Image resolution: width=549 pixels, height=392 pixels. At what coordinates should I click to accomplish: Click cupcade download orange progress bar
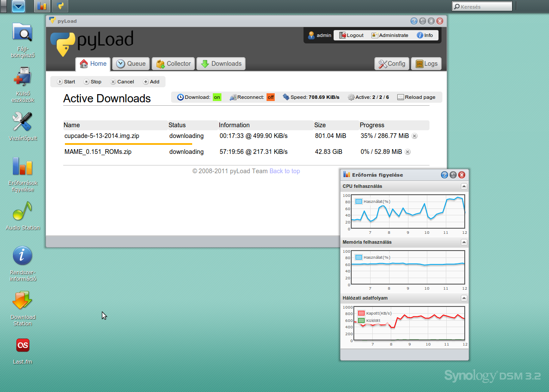point(128,144)
